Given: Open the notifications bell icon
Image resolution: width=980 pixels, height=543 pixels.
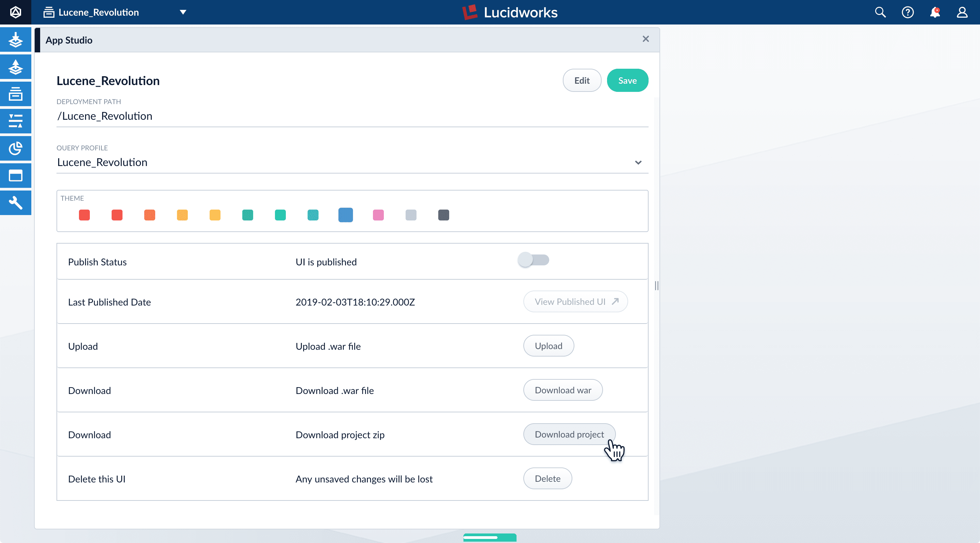Looking at the screenshot, I should point(935,12).
